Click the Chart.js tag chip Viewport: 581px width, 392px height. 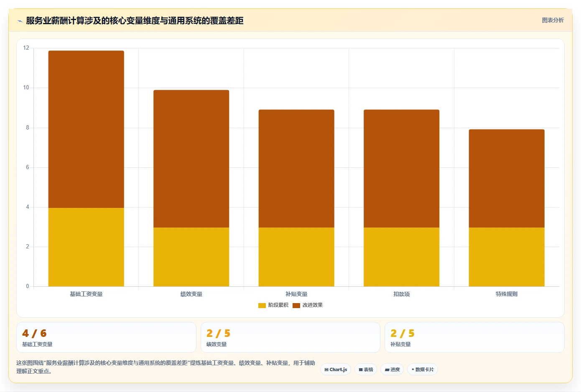[x=336, y=369]
